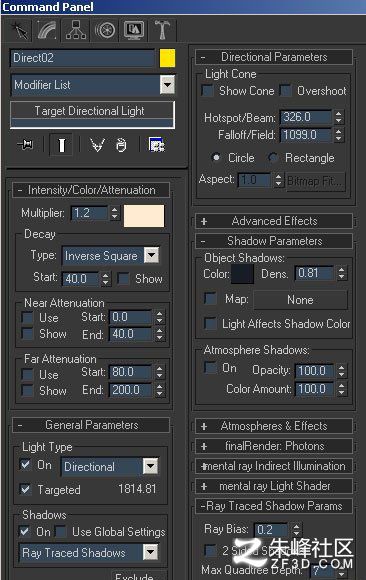366x580 pixels.
Task: Select Target Directional Light stack entry
Action: [92, 111]
